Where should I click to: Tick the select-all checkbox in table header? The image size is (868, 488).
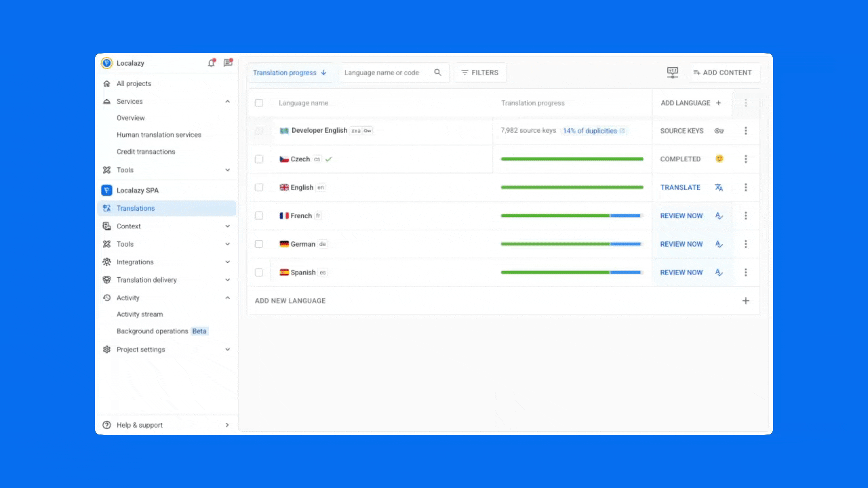coord(259,103)
